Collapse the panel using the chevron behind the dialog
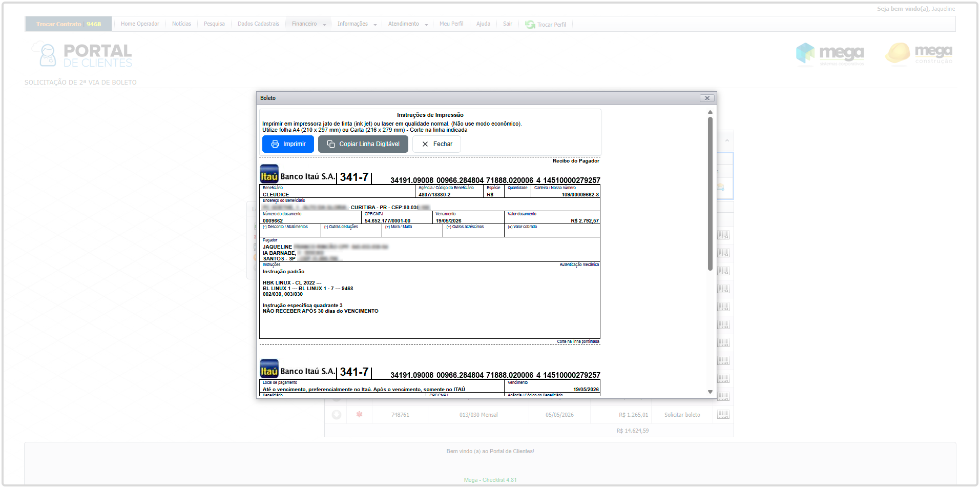The height and width of the screenshot is (488, 980). pyautogui.click(x=726, y=140)
